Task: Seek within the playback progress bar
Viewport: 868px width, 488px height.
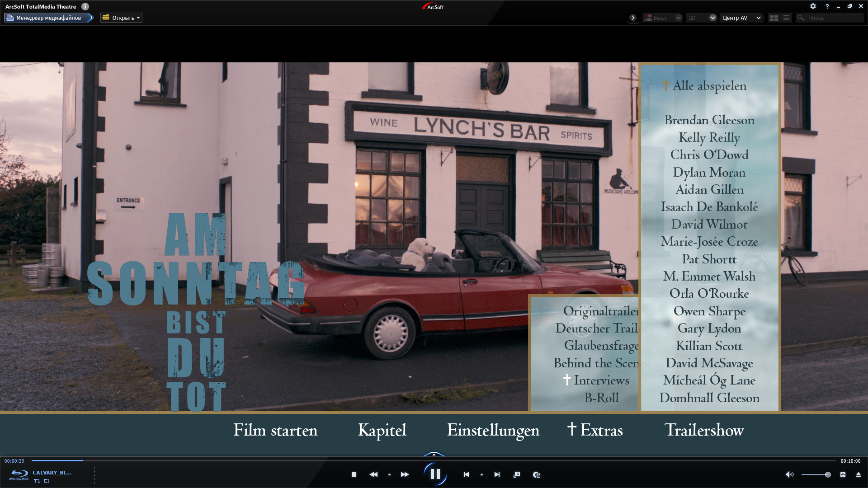Action: [x=434, y=461]
